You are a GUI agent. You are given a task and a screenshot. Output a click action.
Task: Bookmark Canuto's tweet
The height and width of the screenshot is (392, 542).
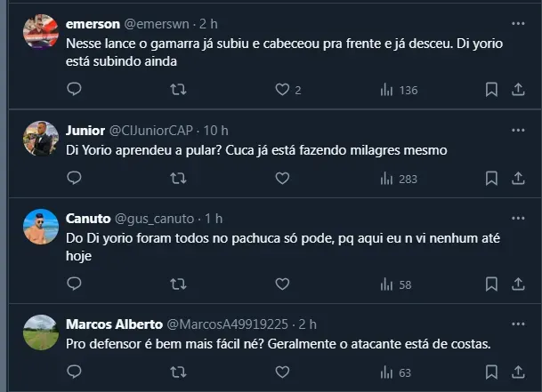click(491, 284)
